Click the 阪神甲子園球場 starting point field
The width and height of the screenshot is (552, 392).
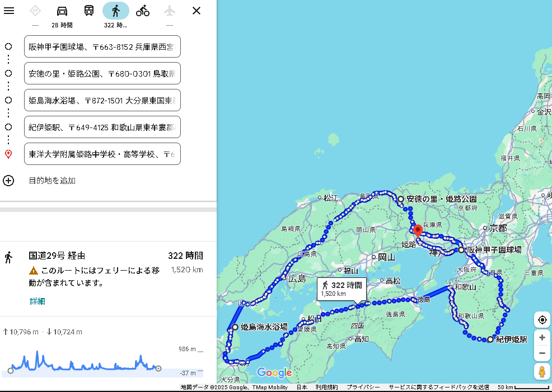point(102,46)
